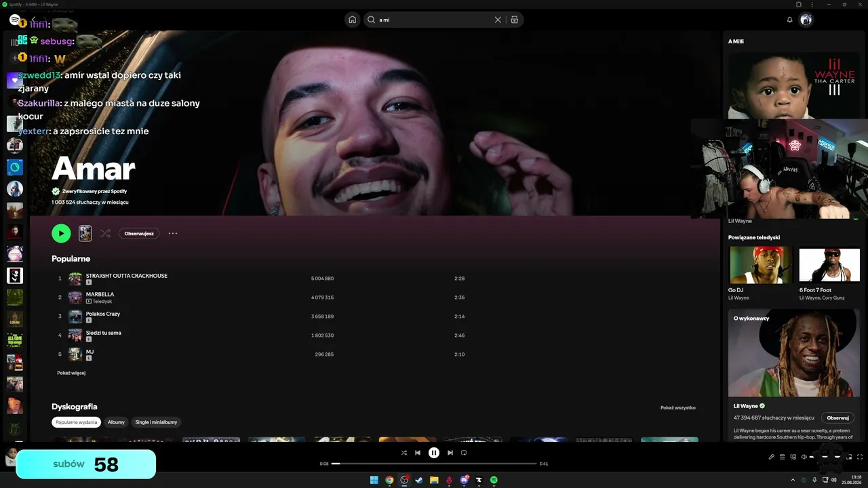
Task: Open the microphone icon in the system tray
Action: pyautogui.click(x=814, y=480)
